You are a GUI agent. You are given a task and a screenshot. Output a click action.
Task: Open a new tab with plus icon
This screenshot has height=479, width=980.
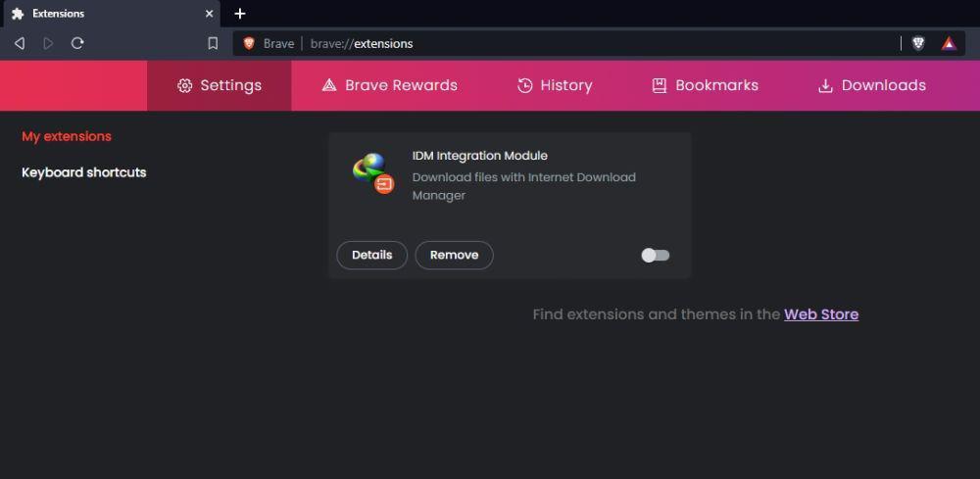pos(240,14)
